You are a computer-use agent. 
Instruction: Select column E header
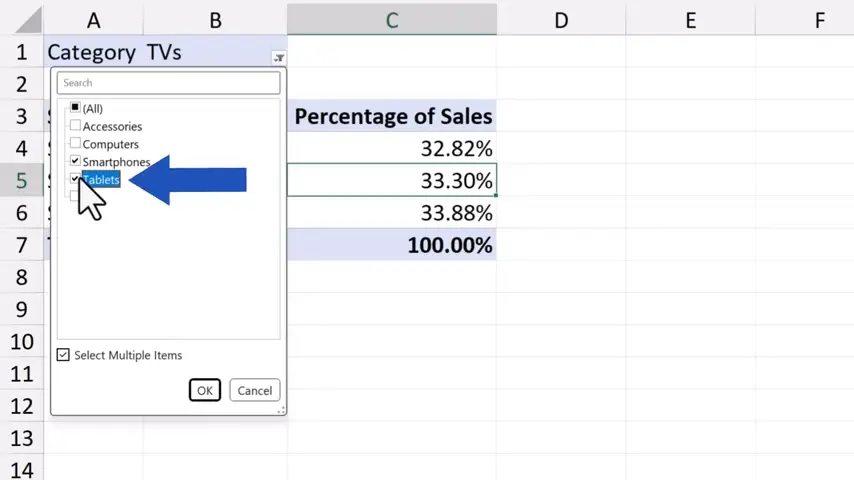[x=691, y=19]
